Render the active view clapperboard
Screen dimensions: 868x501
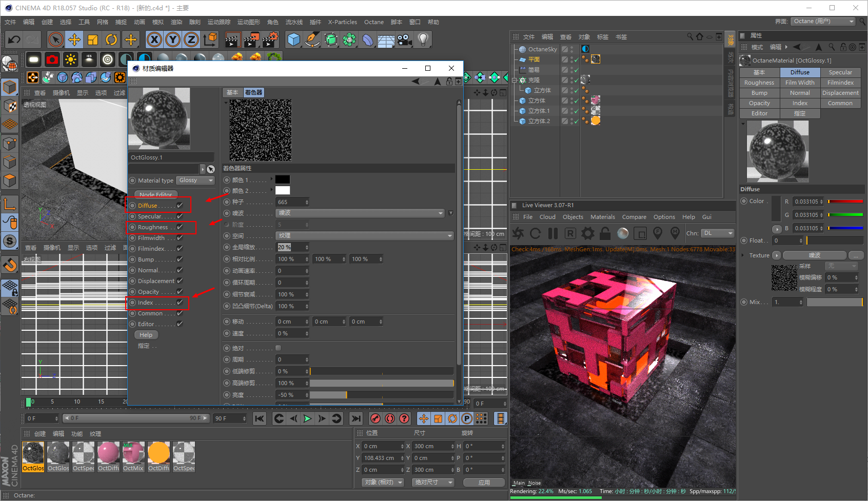pos(233,39)
